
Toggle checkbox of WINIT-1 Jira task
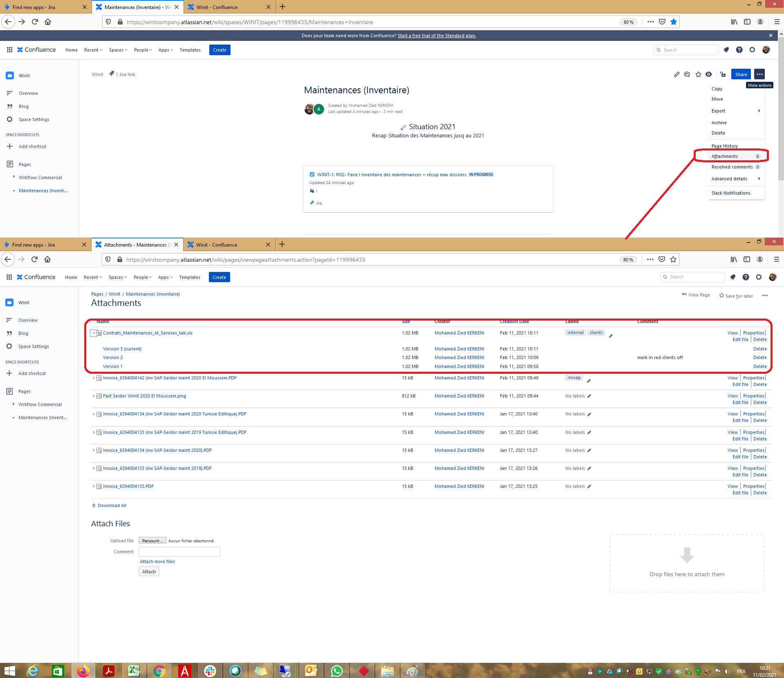tap(312, 175)
